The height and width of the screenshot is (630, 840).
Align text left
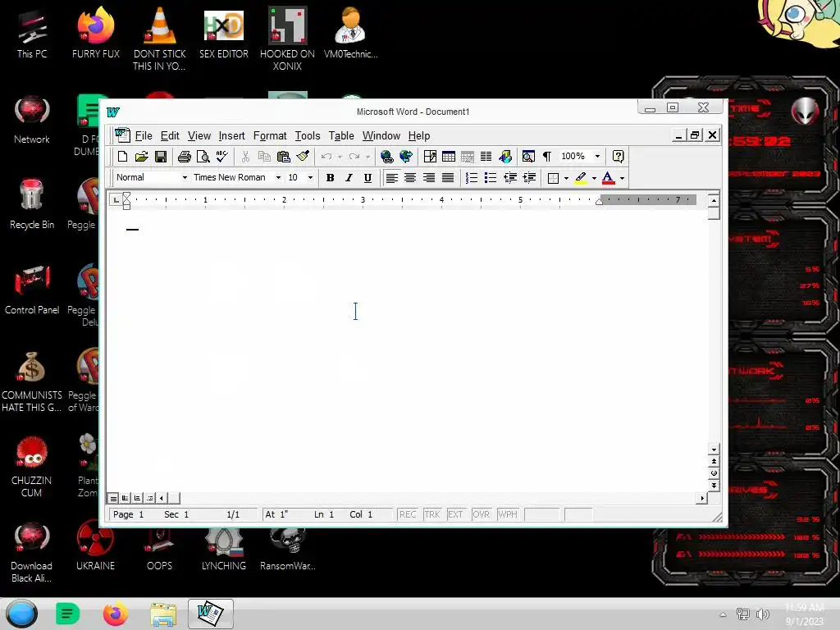(x=391, y=178)
